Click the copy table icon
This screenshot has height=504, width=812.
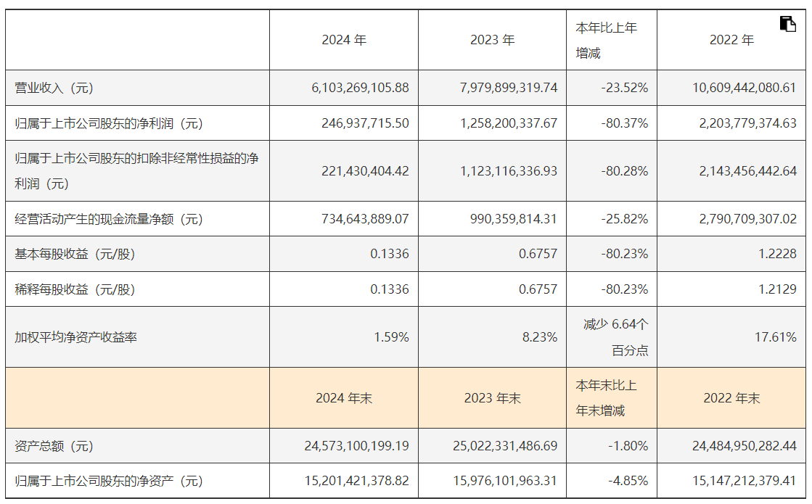(787, 24)
